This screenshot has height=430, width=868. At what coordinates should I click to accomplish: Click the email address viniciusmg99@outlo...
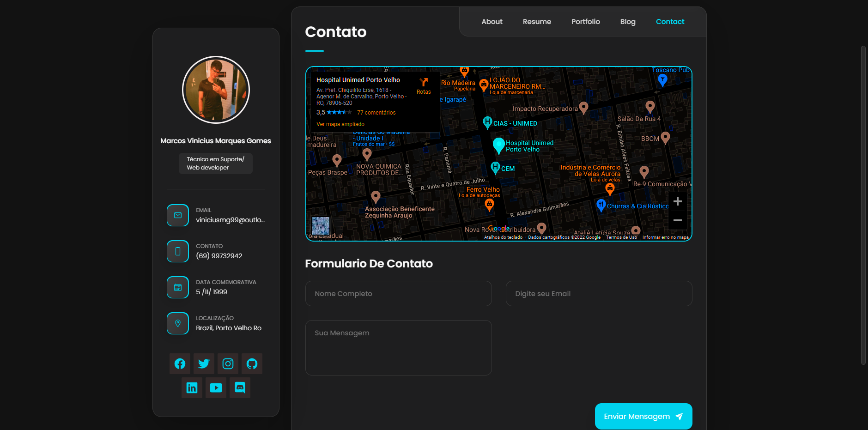pyautogui.click(x=230, y=220)
